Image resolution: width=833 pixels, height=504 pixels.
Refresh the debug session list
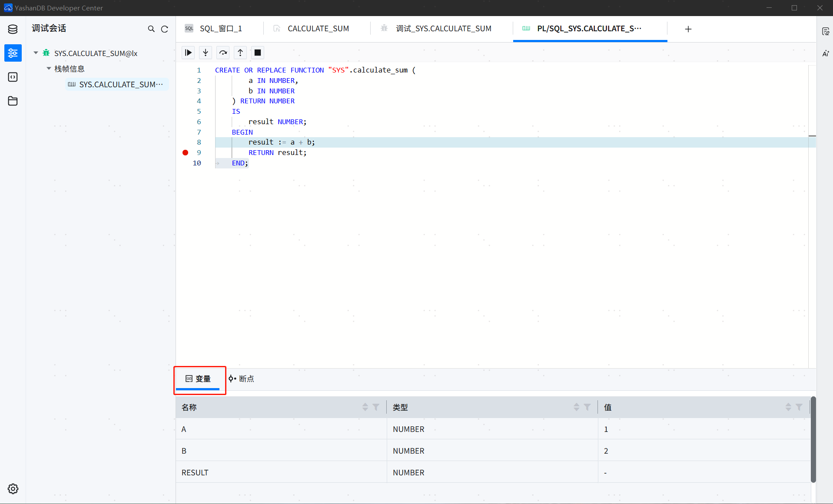pos(165,29)
